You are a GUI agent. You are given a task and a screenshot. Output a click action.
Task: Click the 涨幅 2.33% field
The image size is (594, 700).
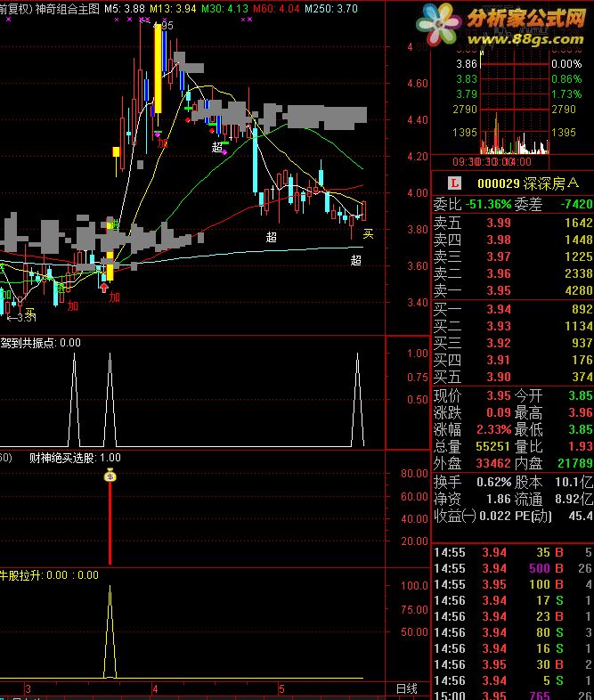pyautogui.click(x=472, y=430)
